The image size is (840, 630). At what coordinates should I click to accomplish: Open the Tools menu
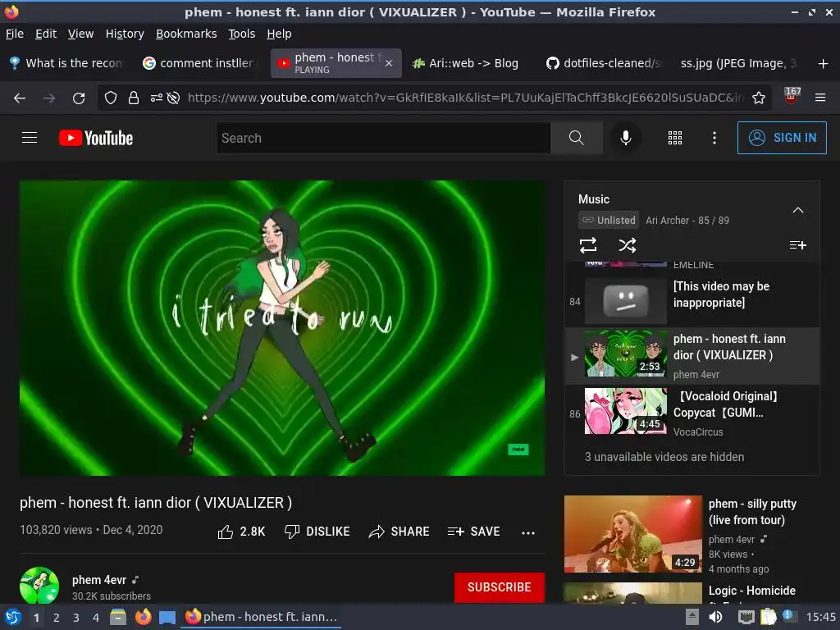click(242, 34)
